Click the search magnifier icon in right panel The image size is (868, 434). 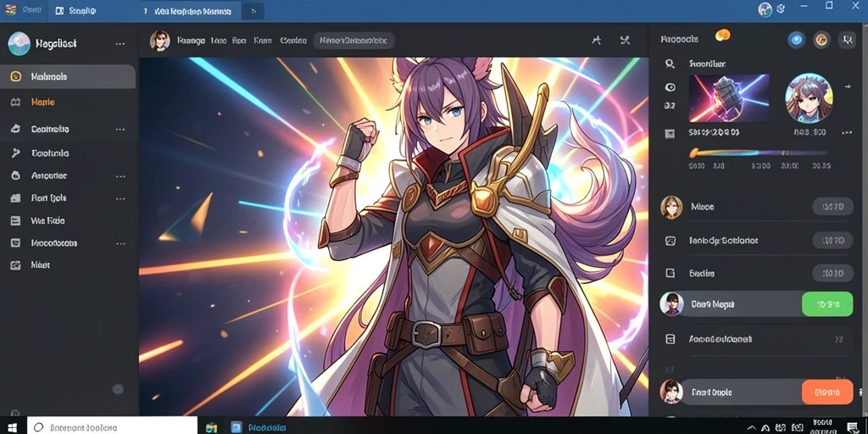[x=670, y=64]
